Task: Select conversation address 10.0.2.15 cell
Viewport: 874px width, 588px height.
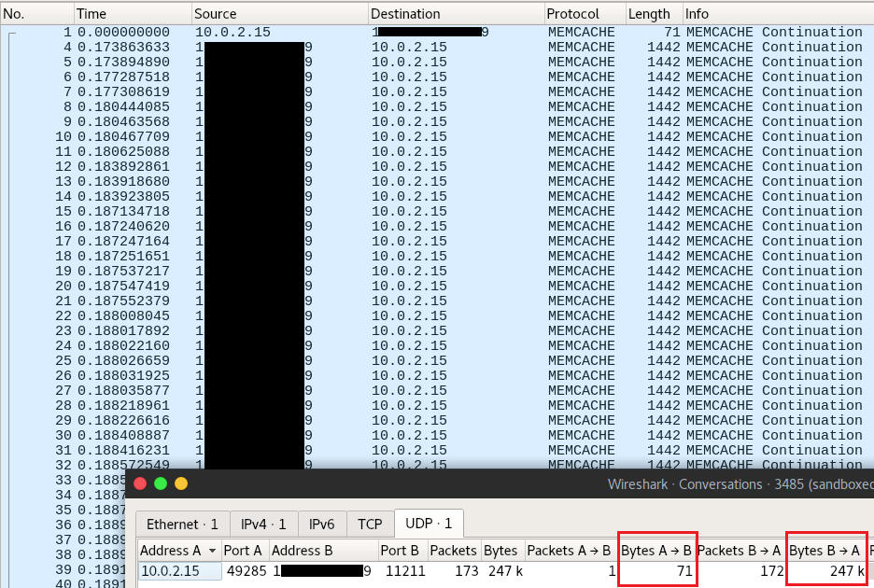Action: (x=179, y=571)
